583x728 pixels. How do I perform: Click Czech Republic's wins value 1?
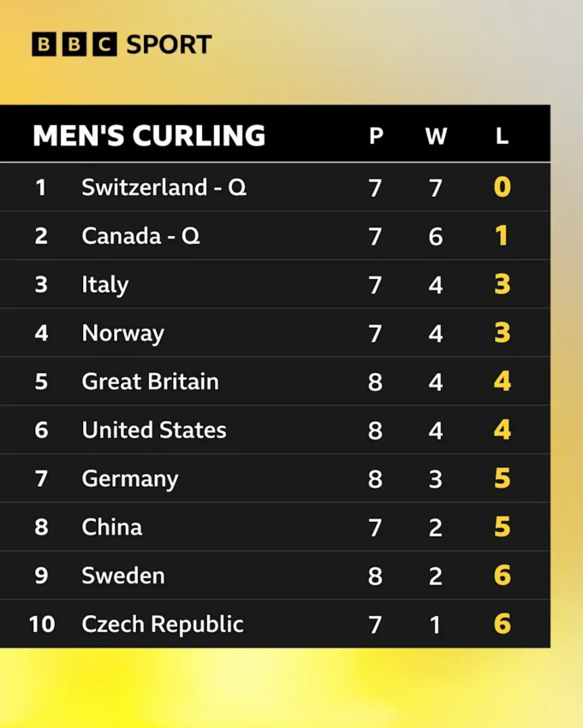tap(436, 624)
